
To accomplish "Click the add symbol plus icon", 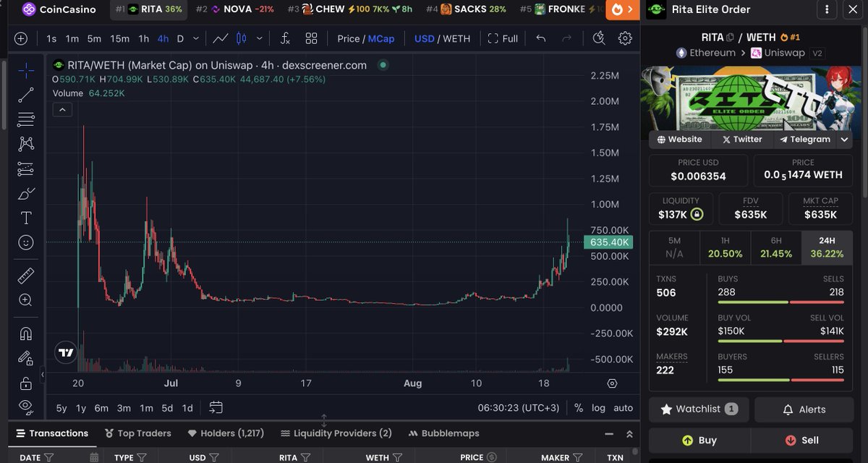I will 21,38.
